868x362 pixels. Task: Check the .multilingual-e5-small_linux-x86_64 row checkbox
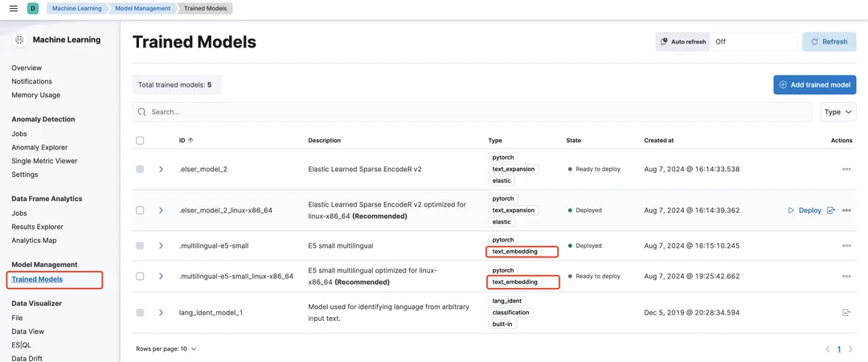tap(140, 276)
